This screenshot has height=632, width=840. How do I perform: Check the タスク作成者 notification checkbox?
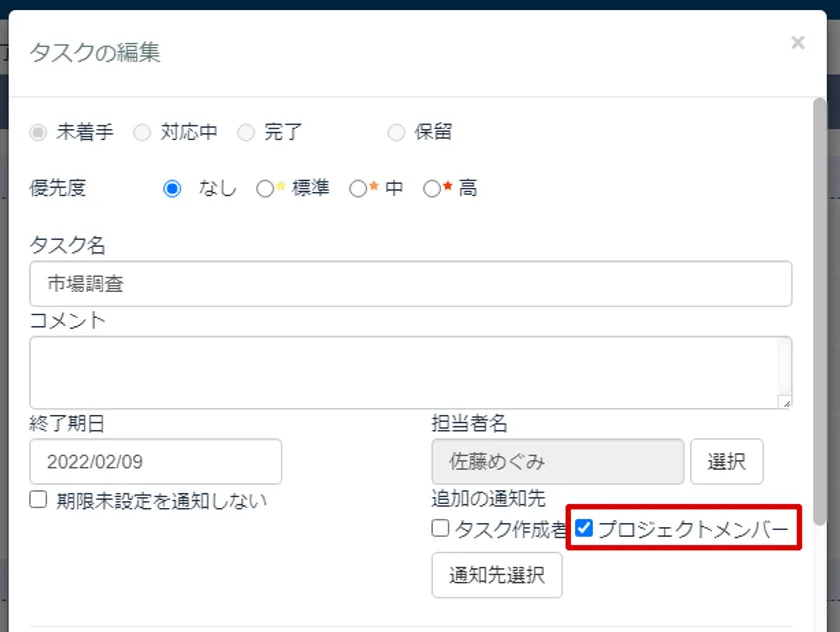(x=440, y=528)
